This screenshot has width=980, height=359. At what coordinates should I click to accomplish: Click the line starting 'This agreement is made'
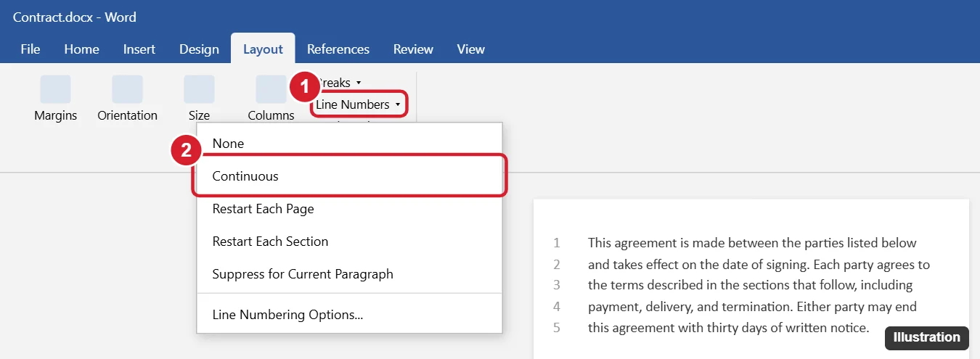pos(752,243)
